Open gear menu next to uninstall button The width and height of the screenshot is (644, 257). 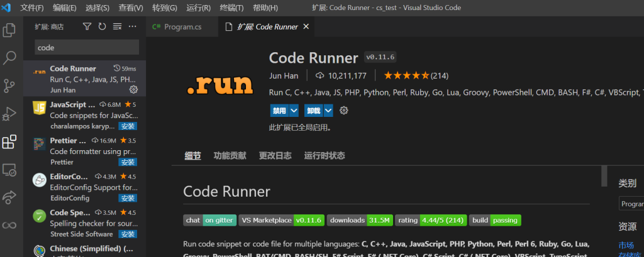(344, 111)
